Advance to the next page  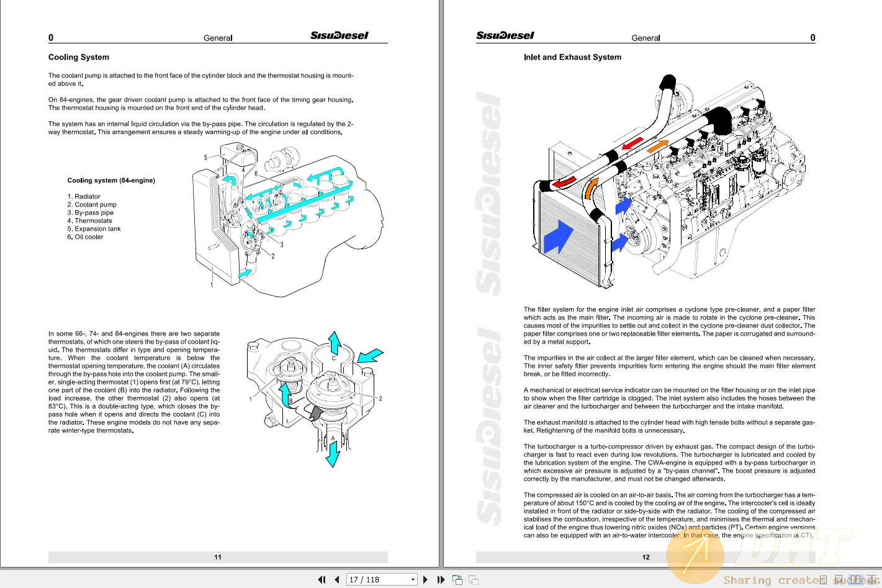[425, 579]
